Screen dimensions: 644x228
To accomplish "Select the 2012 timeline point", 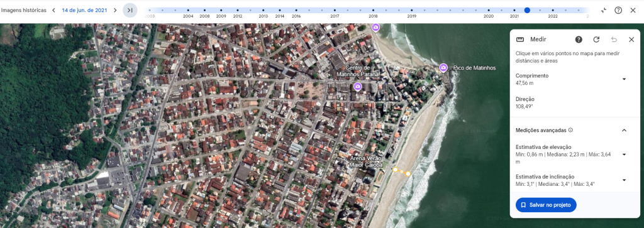I will 237,10.
